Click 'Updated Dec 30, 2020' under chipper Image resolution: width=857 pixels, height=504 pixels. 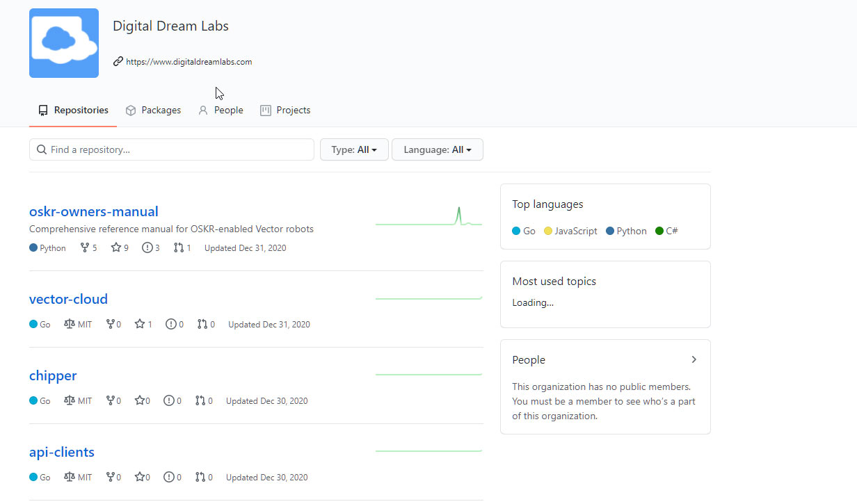[267, 400]
